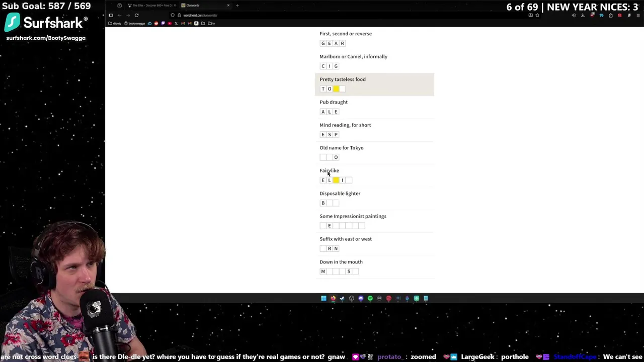Screen dimensions: 644x362
Task: Open the X bookmark in bookmarks bar
Action: click(176, 23)
